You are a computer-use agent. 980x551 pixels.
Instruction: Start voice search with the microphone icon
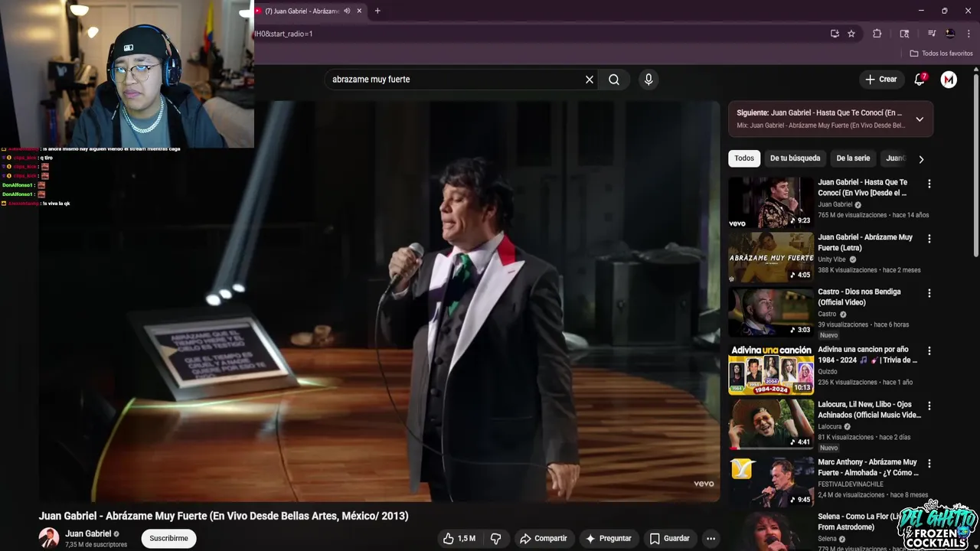[x=648, y=80]
